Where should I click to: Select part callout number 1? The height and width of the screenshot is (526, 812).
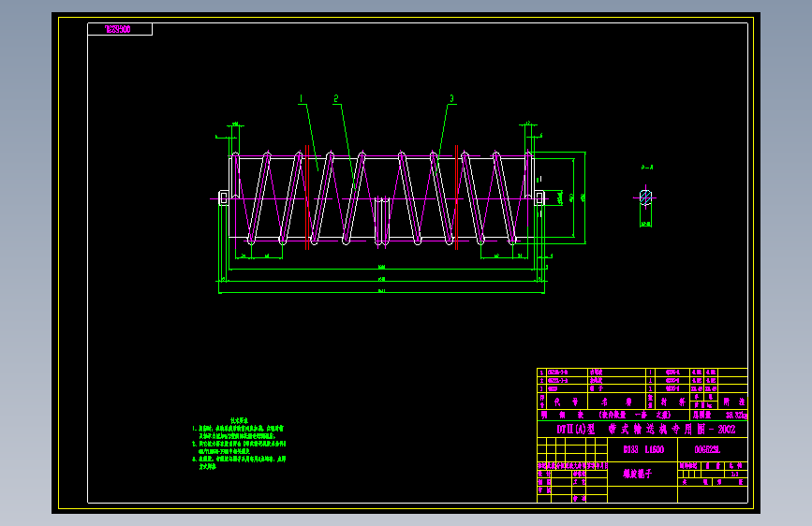301,98
